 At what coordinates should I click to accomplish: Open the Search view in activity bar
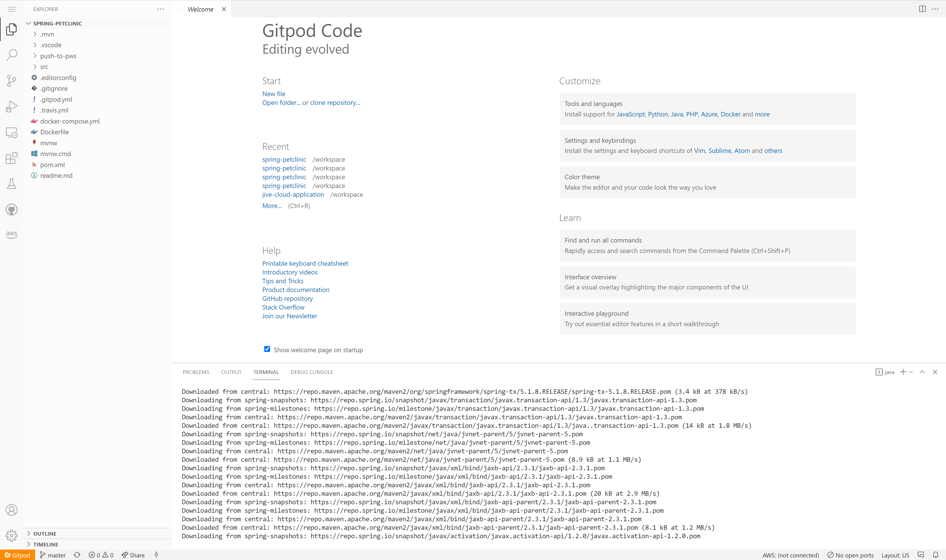pos(12,54)
